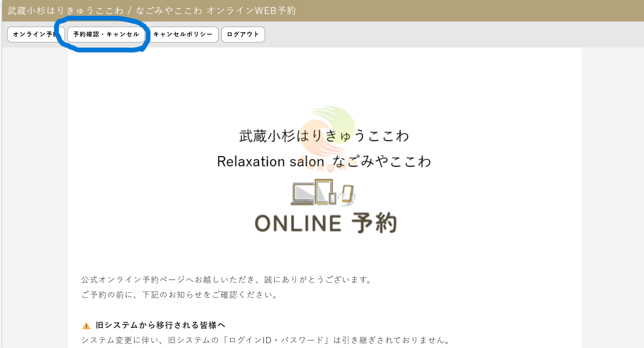
Task: Click the small phone beside the tablet
Action: (x=332, y=198)
